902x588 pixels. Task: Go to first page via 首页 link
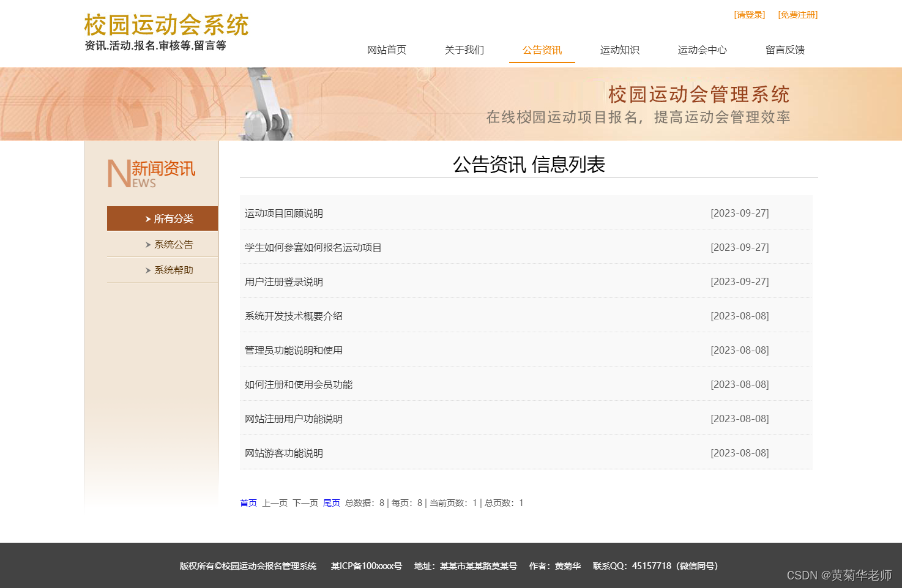click(248, 503)
